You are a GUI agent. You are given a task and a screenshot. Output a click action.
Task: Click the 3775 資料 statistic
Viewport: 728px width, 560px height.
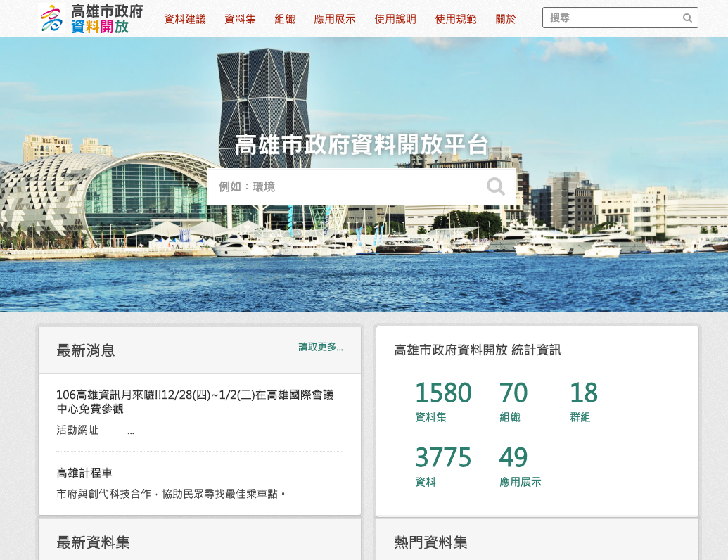click(443, 466)
